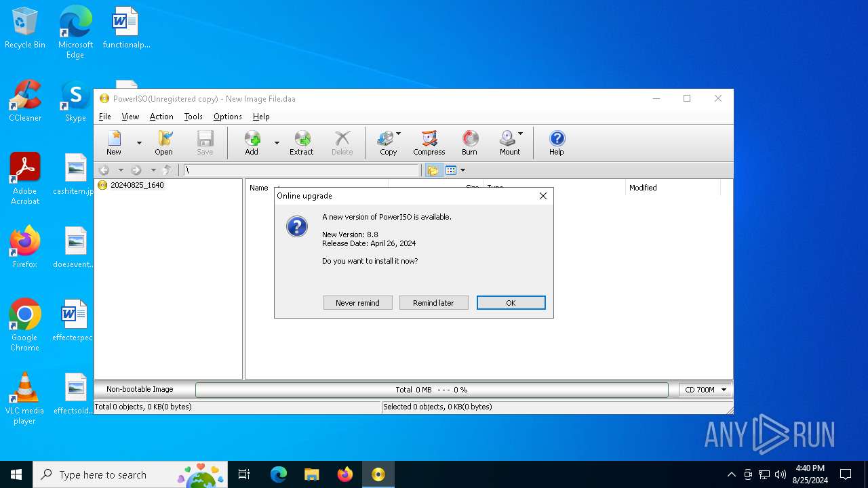Click the Compress toolbar icon
Viewport: 868px width, 488px height.
click(429, 143)
